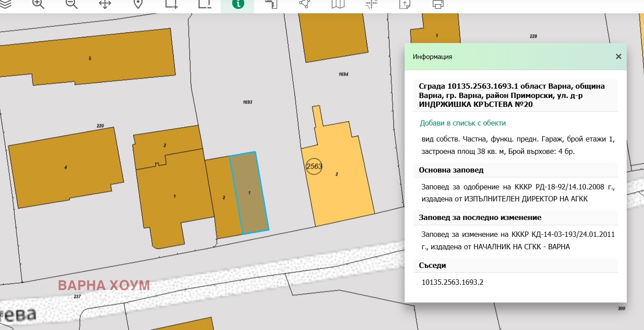Image resolution: width=644 pixels, height=330 pixels.
Task: Activate the measurement ruler tool
Action: pyautogui.click(x=270, y=5)
